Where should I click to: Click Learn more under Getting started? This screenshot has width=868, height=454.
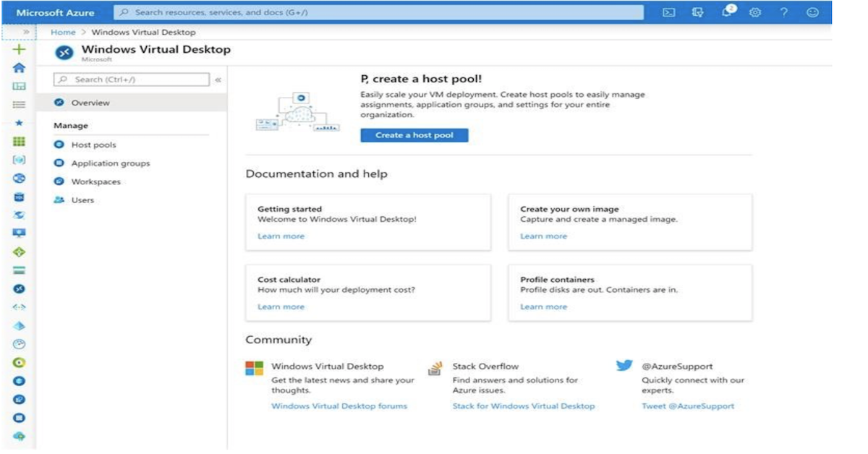[281, 236]
